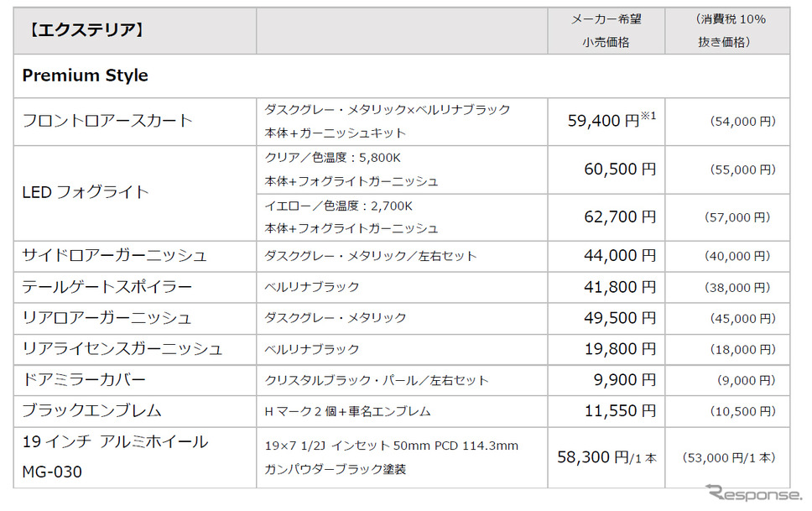Select the フロントロアースカート item name
Screen dimensions: 812x511
(107, 121)
